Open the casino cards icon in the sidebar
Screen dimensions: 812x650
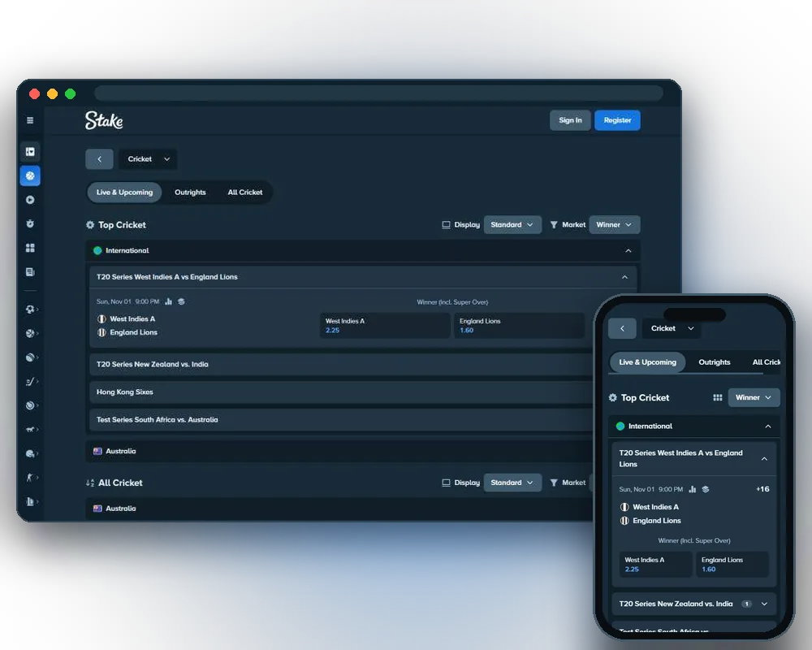(x=30, y=151)
